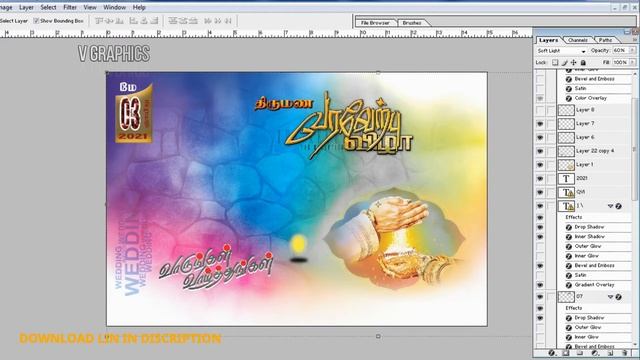640x360 pixels.
Task: Click the Fill value field
Action: [x=620, y=62]
